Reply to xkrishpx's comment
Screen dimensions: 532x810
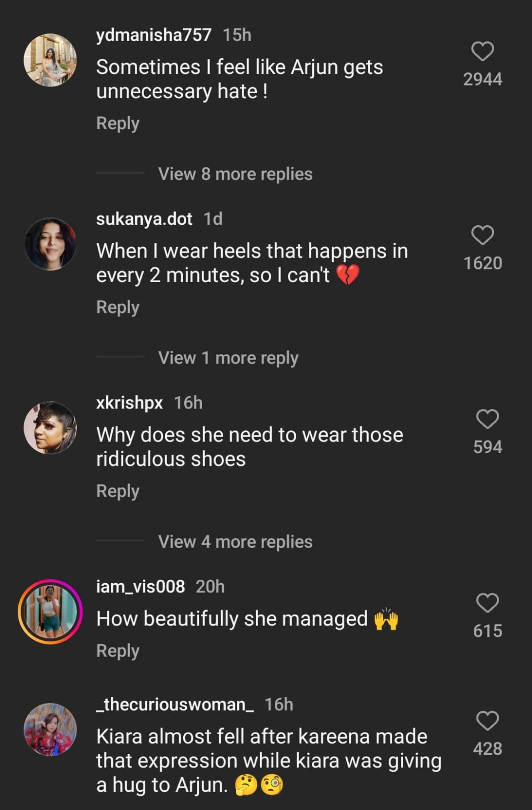117,491
